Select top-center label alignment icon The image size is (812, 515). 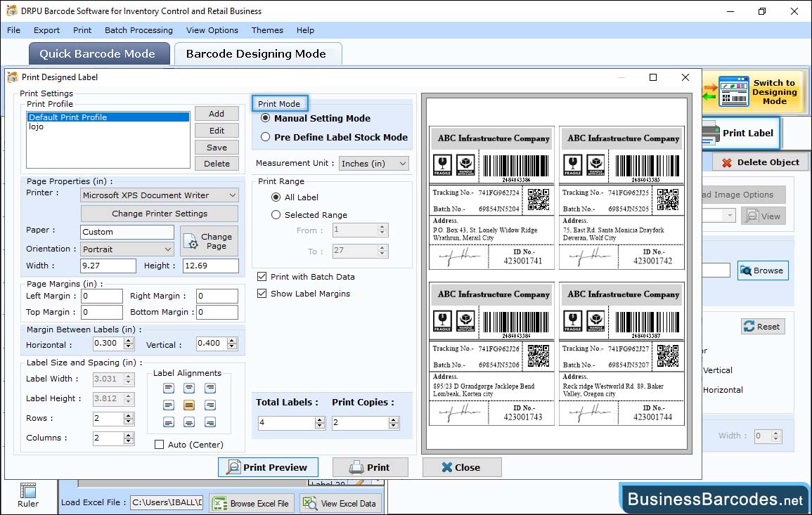click(x=189, y=388)
